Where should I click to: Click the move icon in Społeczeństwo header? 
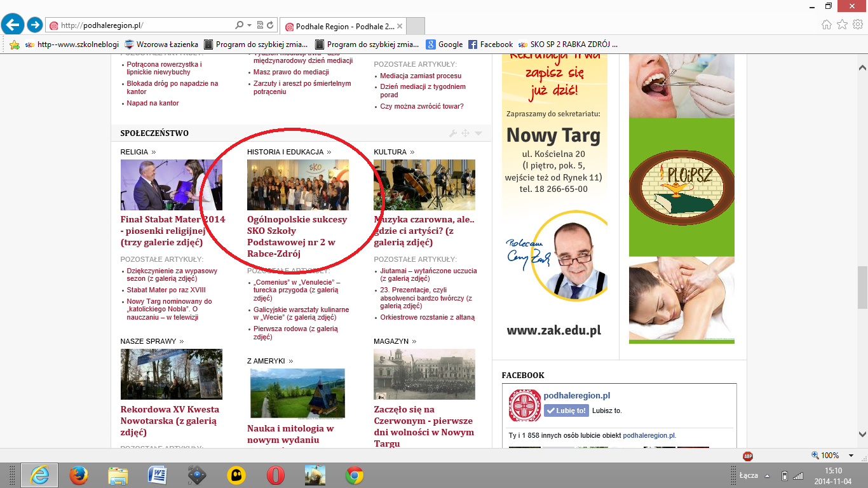point(465,133)
